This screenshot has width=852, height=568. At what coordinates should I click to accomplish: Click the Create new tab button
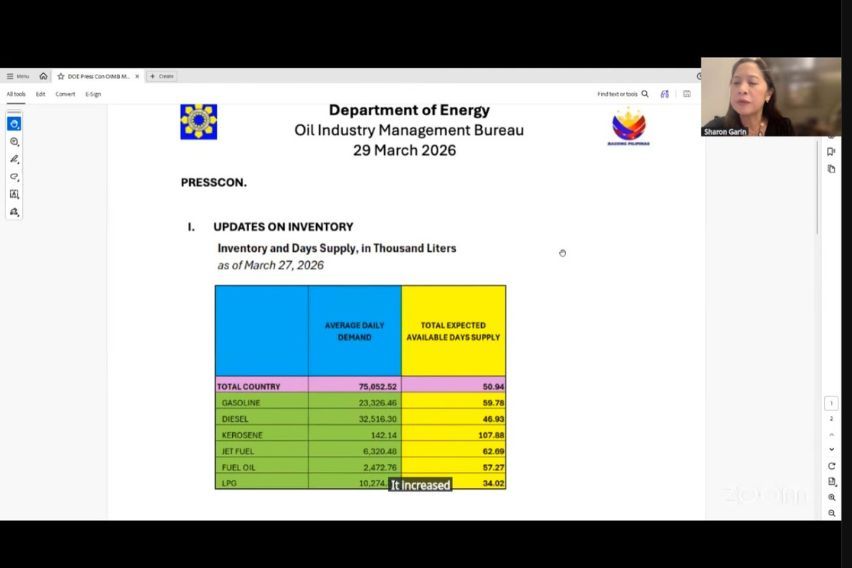161,76
